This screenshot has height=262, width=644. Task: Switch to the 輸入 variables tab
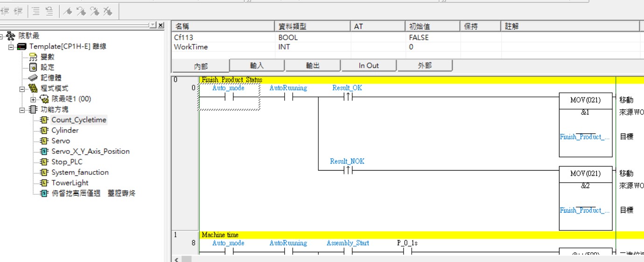click(x=257, y=66)
